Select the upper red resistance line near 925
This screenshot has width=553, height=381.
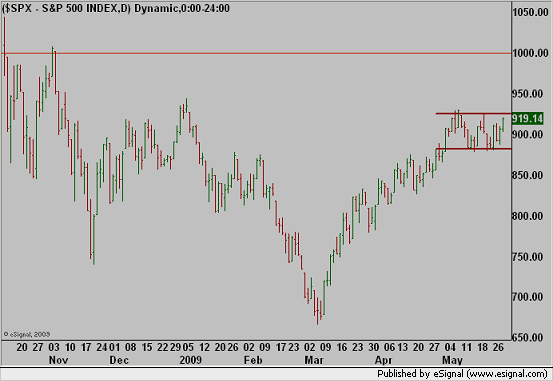[473, 114]
